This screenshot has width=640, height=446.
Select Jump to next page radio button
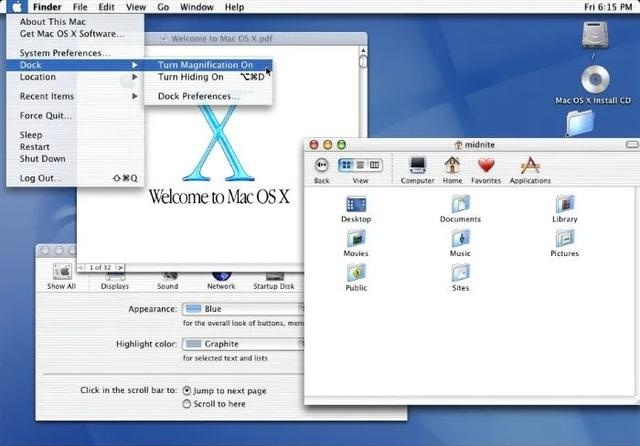coord(187,391)
